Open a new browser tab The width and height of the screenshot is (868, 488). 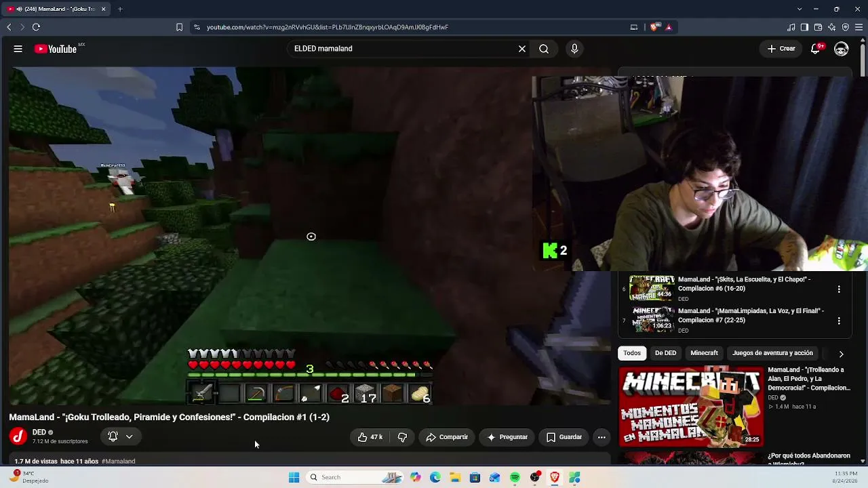click(x=120, y=9)
